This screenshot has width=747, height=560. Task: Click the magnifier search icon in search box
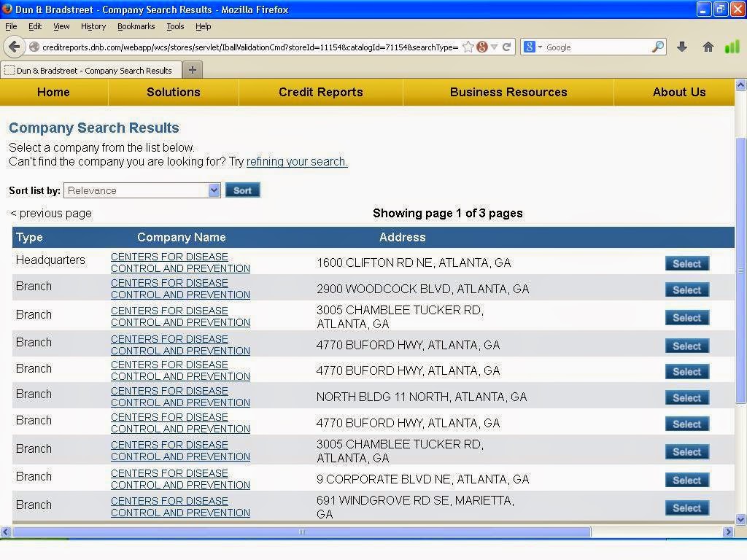657,47
